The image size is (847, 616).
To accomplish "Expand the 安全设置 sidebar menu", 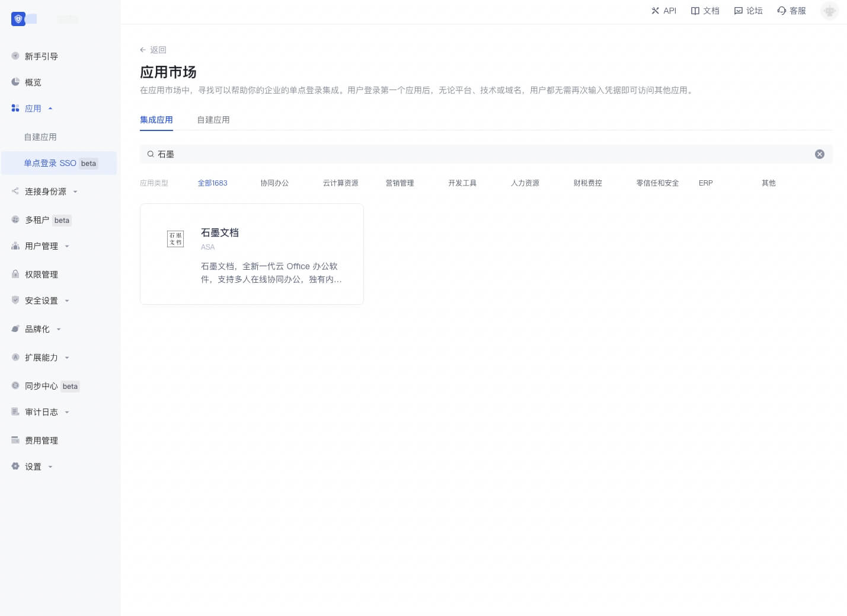I will coord(67,301).
